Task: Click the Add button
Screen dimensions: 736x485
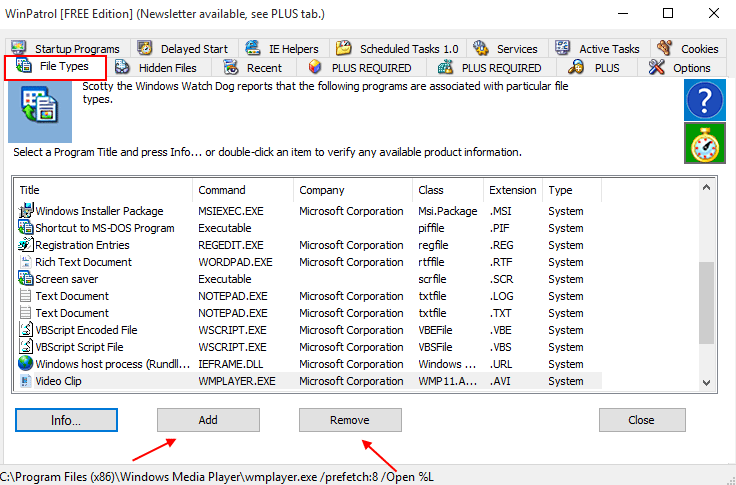Action: pyautogui.click(x=208, y=420)
